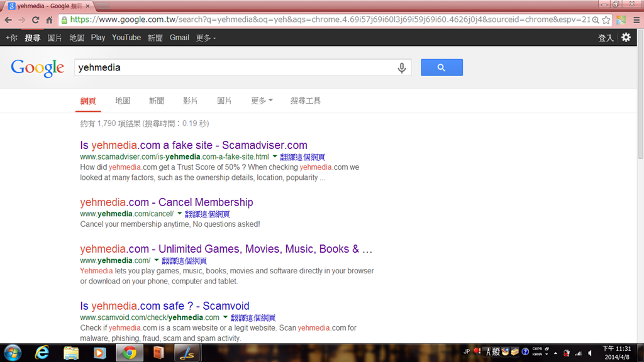Image resolution: width=644 pixels, height=362 pixels.
Task: Switch to the 新聞 search tab
Action: point(157,101)
